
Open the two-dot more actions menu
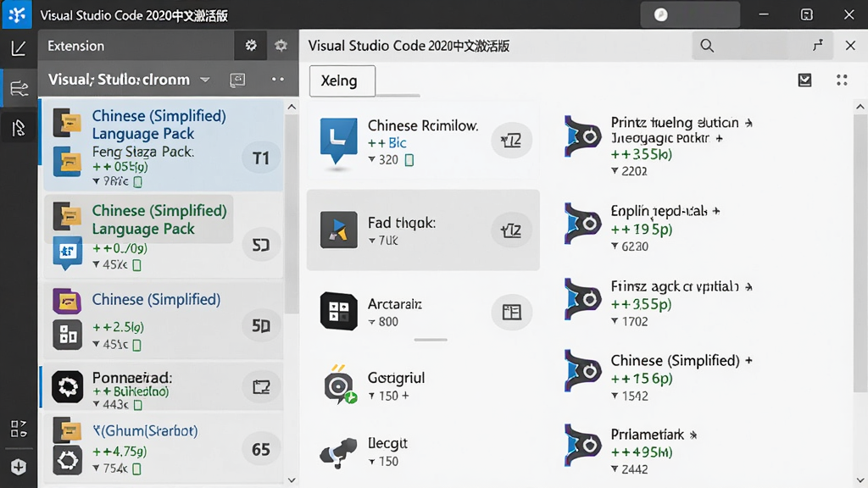(278, 80)
